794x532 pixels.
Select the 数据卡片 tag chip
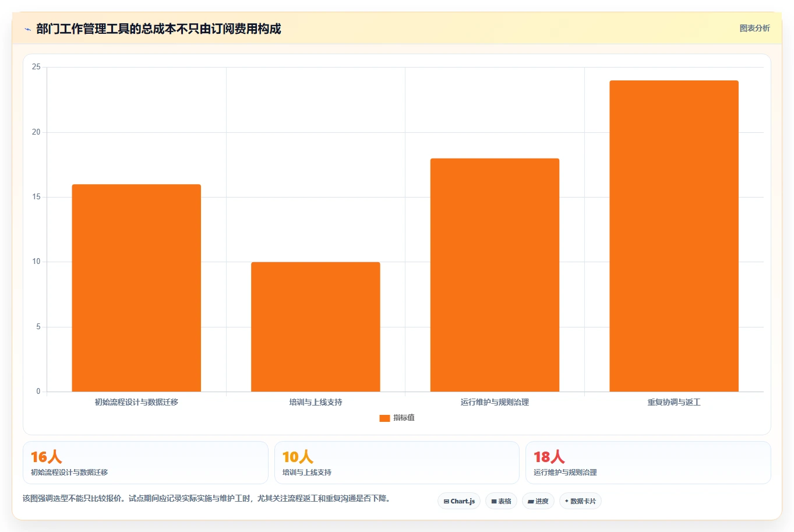580,501
